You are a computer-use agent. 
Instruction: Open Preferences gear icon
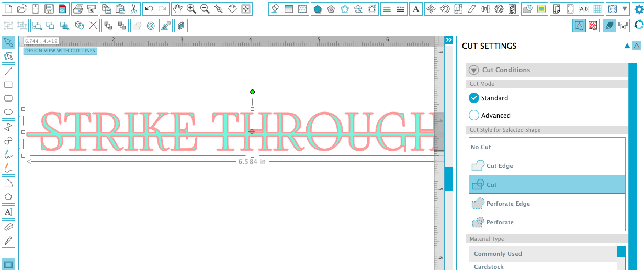click(x=638, y=9)
